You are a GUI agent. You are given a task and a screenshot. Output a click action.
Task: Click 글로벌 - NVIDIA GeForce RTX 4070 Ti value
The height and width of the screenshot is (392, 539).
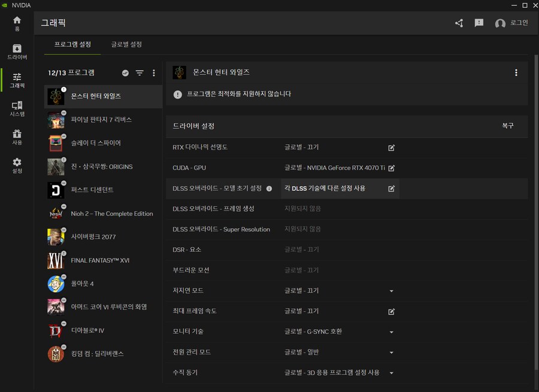pyautogui.click(x=334, y=168)
